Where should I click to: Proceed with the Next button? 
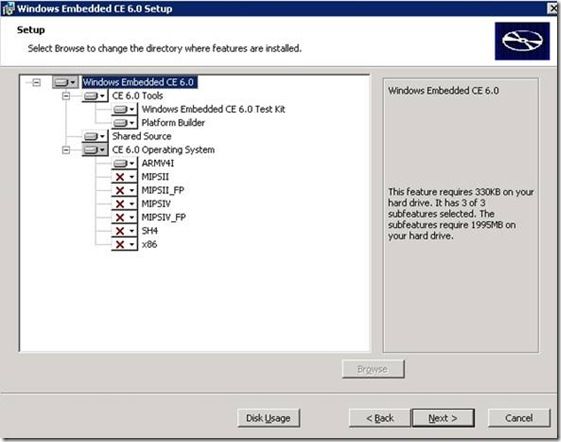click(x=443, y=418)
